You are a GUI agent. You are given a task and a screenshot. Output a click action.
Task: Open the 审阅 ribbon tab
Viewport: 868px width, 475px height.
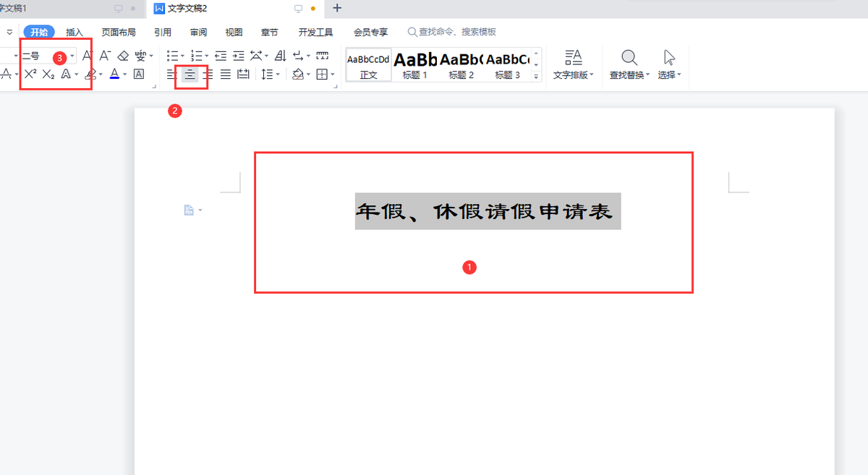[198, 31]
